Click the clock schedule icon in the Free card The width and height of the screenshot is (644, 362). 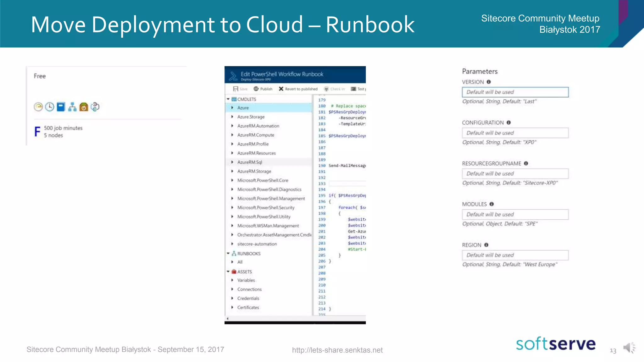pyautogui.click(x=50, y=107)
